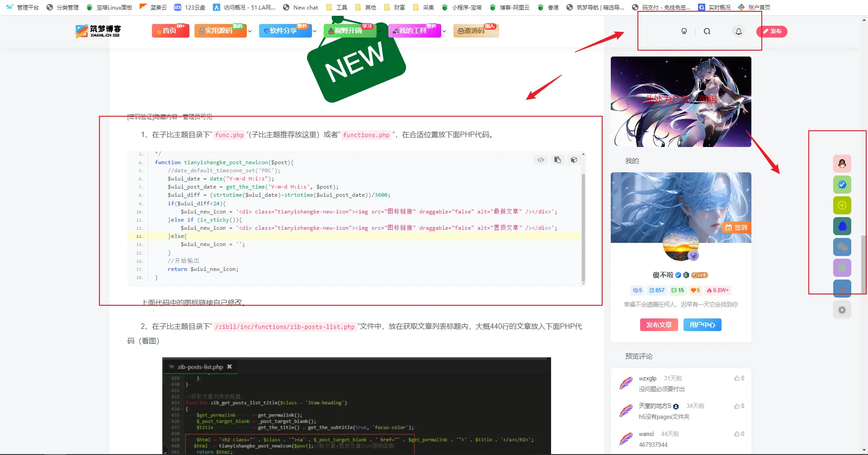Open the 管理平台 bookmark

pos(23,7)
